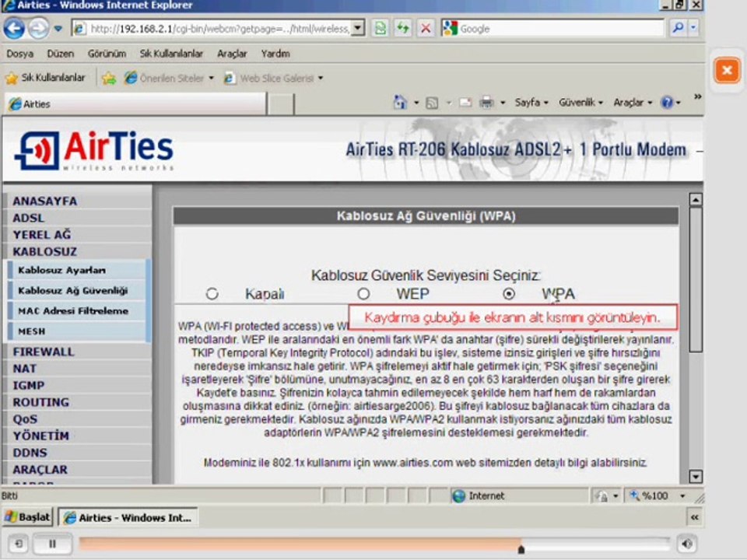Click the Home page icon in command bar
Screen dimensions: 747x560
[x=400, y=102]
